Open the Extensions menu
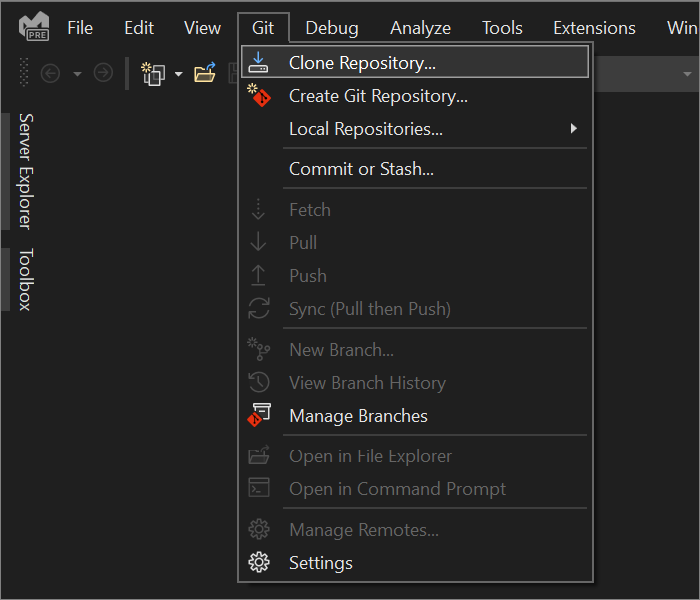This screenshot has width=700, height=600. 594,28
